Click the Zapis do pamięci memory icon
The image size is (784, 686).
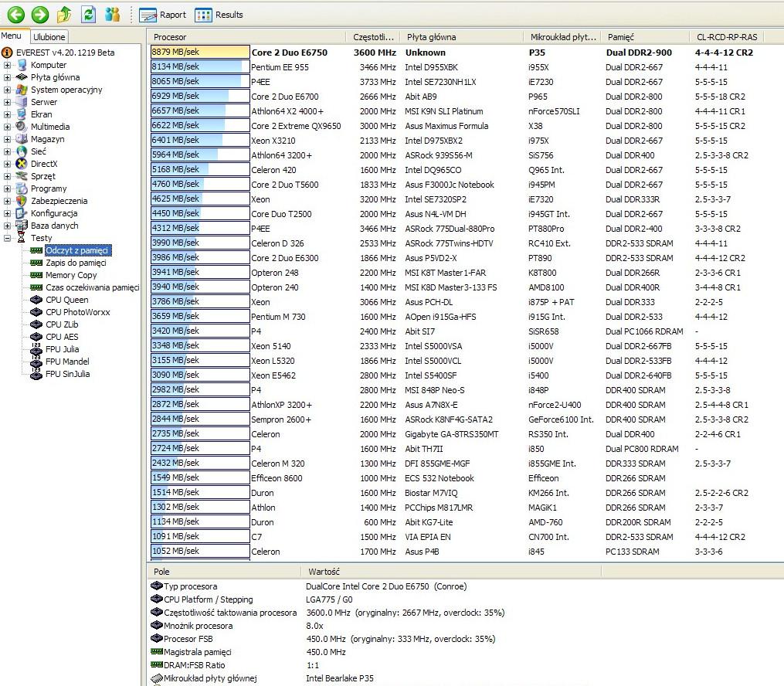(36, 263)
